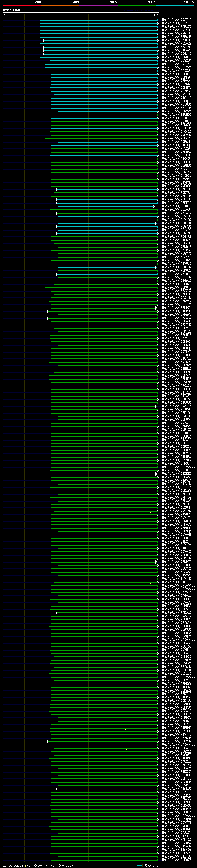
Task: Open hit UniRef100_B1WQT8
Action: tap(177, 101)
